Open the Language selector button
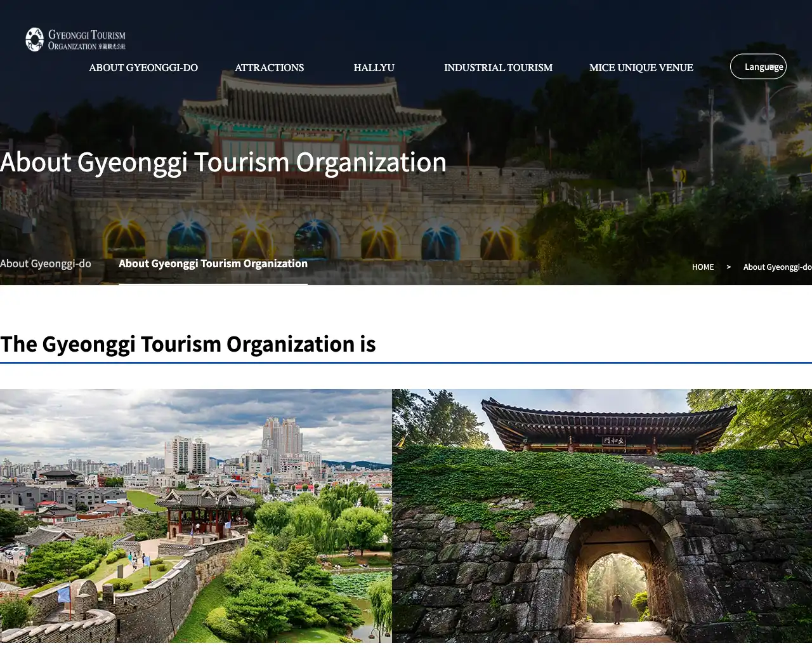Image resolution: width=812 pixels, height=650 pixels. click(x=758, y=67)
